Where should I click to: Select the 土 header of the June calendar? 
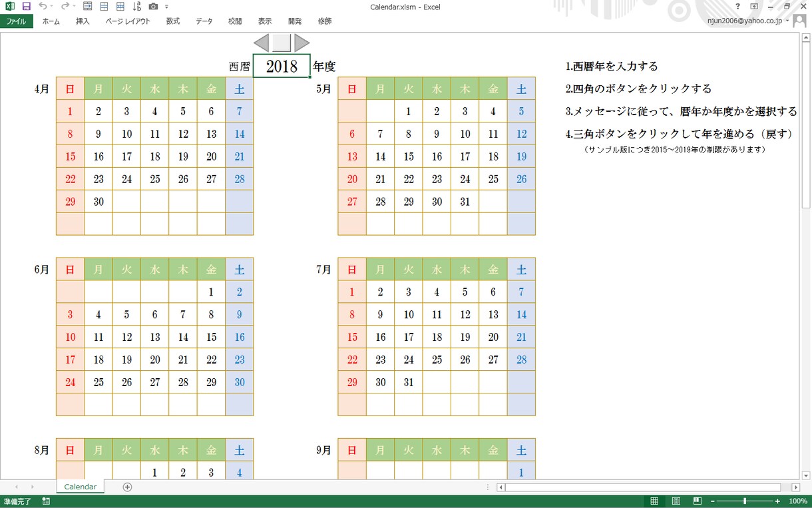[x=240, y=270]
